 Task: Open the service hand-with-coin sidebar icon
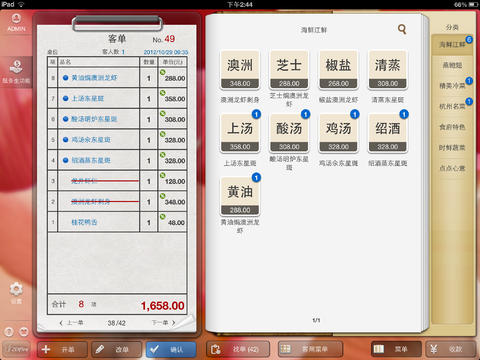point(16,72)
